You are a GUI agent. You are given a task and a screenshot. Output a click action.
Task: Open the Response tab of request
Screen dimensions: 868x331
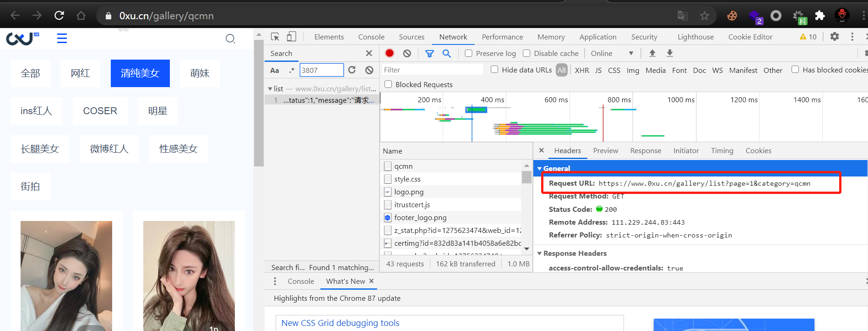(x=646, y=150)
